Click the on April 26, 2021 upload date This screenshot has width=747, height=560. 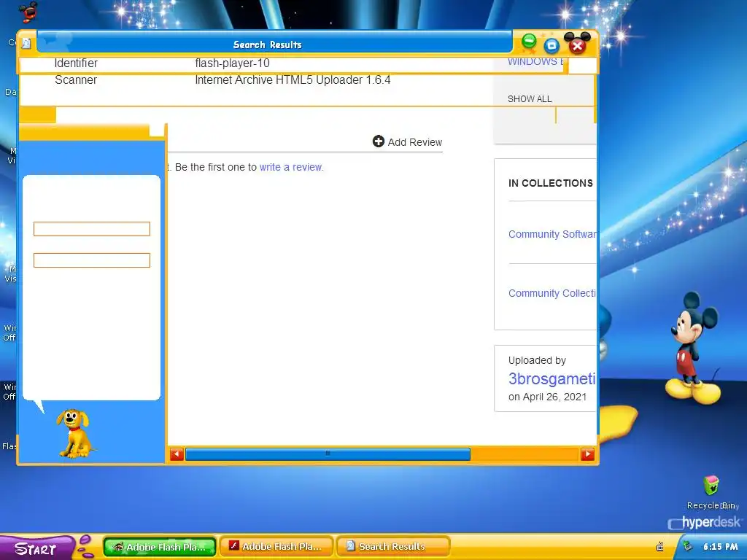point(547,397)
